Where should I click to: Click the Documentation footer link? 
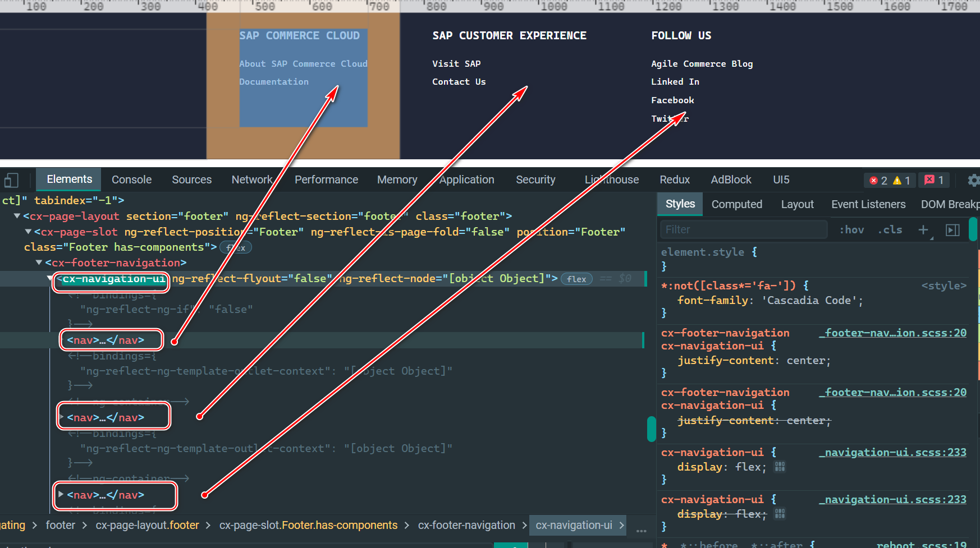[x=274, y=82]
